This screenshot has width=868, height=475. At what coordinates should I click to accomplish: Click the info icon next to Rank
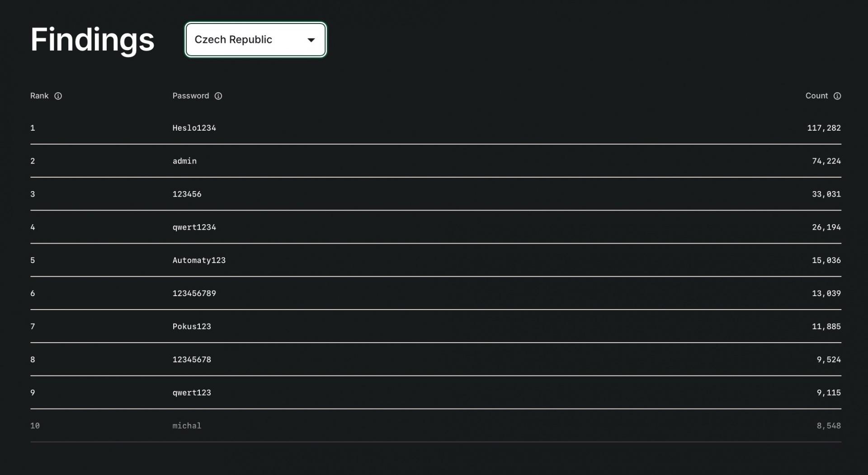(58, 96)
